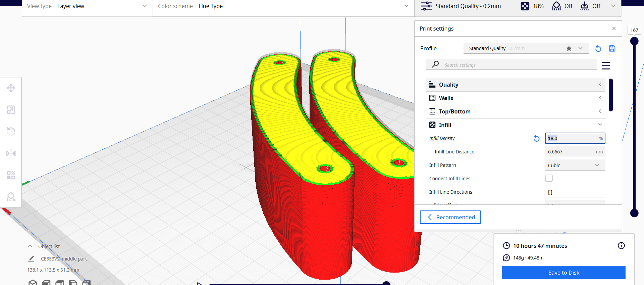Click the layer number 167 box
This screenshot has width=644, height=285.
[x=634, y=30]
